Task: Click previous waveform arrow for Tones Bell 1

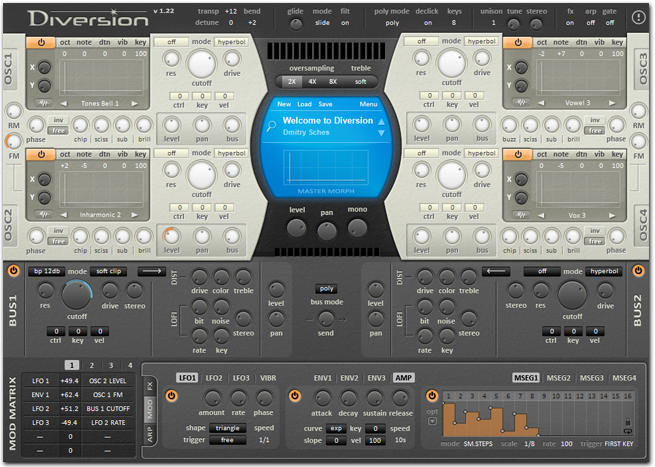Action: point(63,103)
